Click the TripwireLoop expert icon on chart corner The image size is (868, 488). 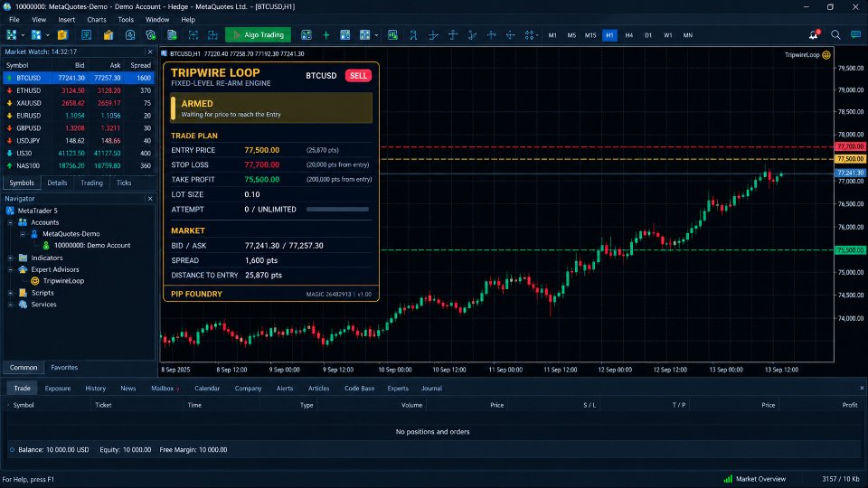click(826, 55)
